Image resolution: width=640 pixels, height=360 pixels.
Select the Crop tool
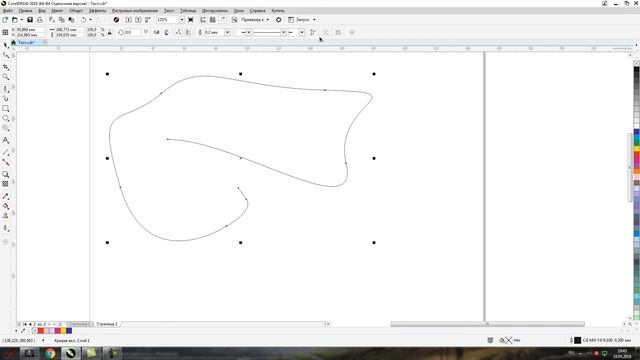pos(6,67)
